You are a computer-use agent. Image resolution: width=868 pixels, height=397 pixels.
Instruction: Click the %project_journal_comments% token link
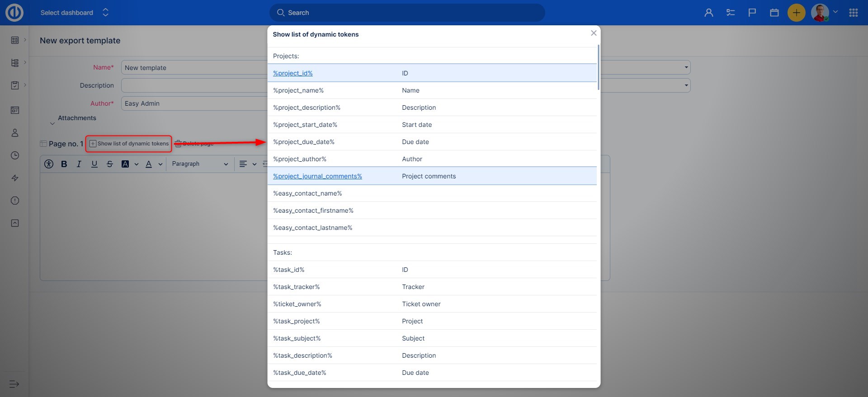click(317, 176)
